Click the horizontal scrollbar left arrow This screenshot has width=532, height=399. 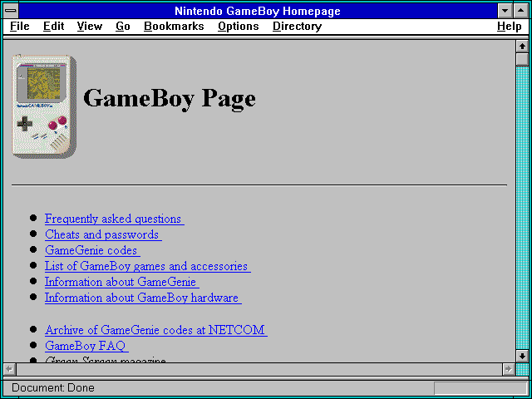point(9,369)
